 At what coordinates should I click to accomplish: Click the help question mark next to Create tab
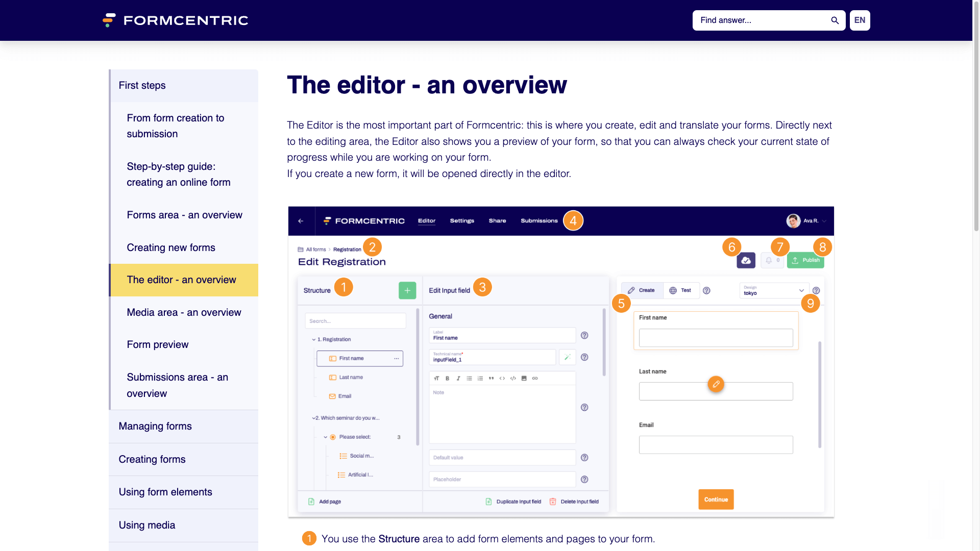click(x=707, y=290)
